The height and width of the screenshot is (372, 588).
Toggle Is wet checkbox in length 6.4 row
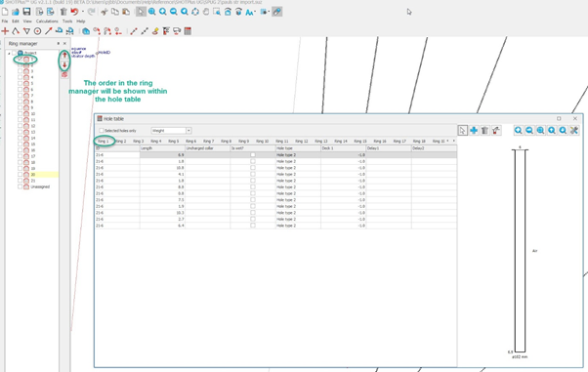tap(253, 226)
